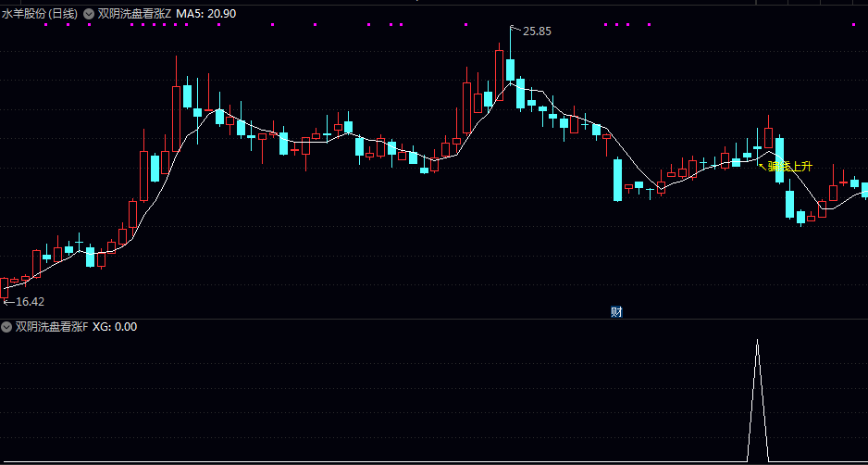
Task: Click the 16.42 low price label
Action: pos(30,302)
